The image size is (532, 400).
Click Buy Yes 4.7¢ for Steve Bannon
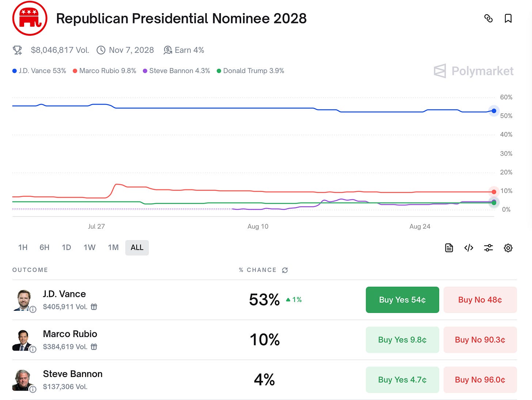(402, 380)
